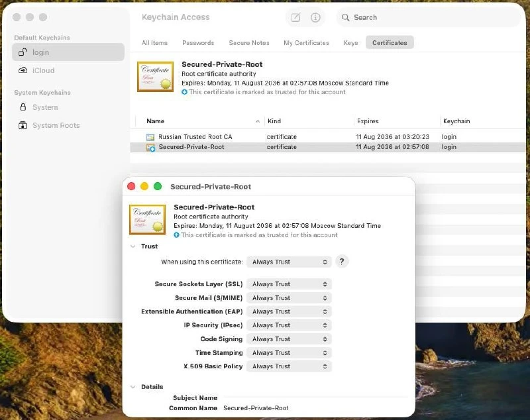This screenshot has height=420, width=530.
Task: Click the compose new note icon
Action: pos(295,17)
